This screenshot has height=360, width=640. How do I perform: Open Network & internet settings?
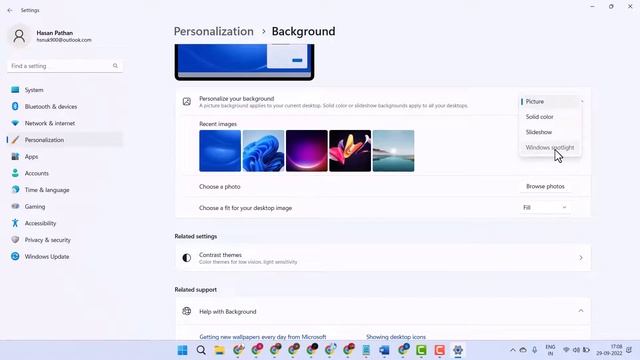(x=65, y=123)
